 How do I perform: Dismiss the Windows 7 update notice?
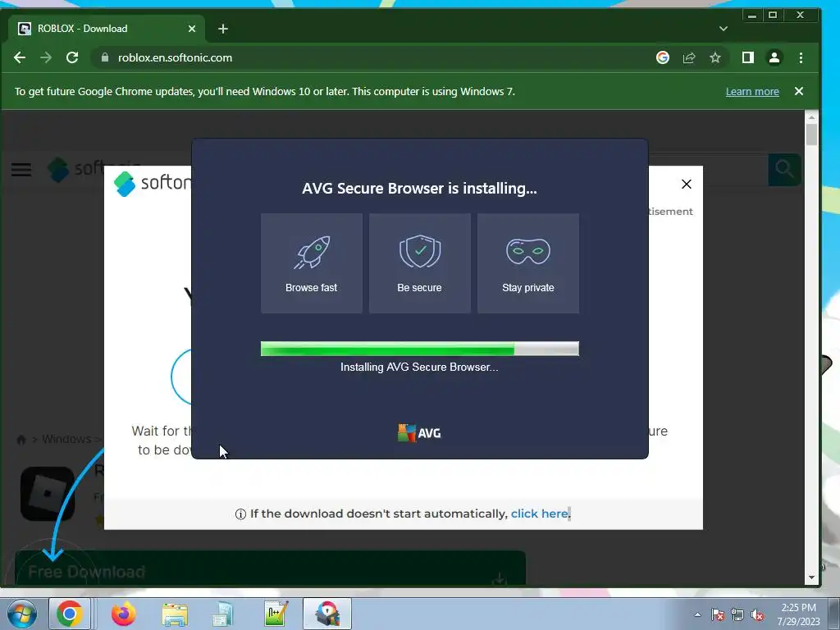[799, 91]
